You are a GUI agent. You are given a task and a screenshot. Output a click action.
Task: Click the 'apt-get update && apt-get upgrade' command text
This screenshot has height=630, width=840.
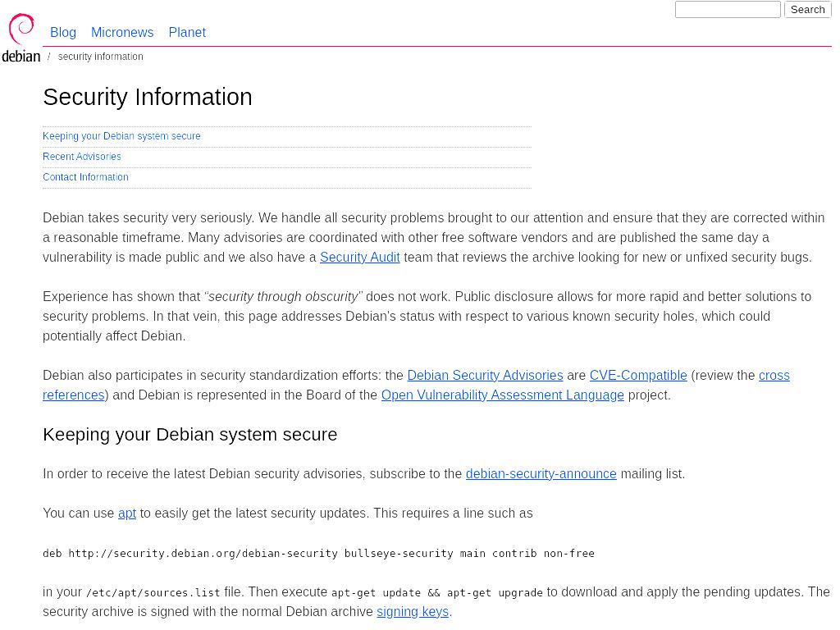pyautogui.click(x=437, y=592)
